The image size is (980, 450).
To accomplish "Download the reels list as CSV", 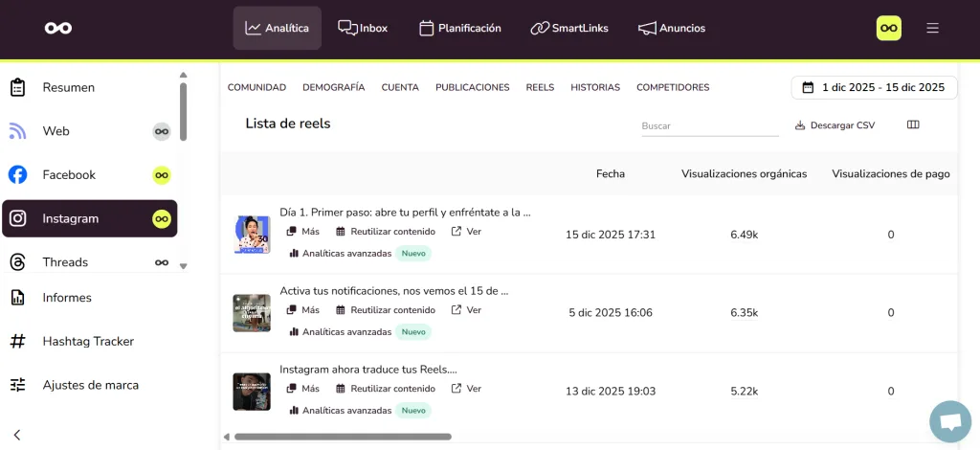I will (x=835, y=125).
